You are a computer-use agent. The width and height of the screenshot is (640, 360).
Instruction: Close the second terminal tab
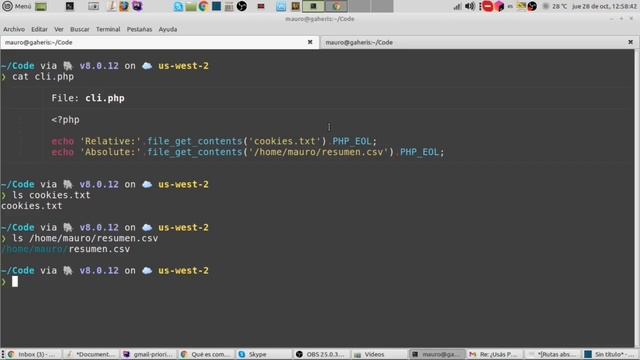coord(630,42)
